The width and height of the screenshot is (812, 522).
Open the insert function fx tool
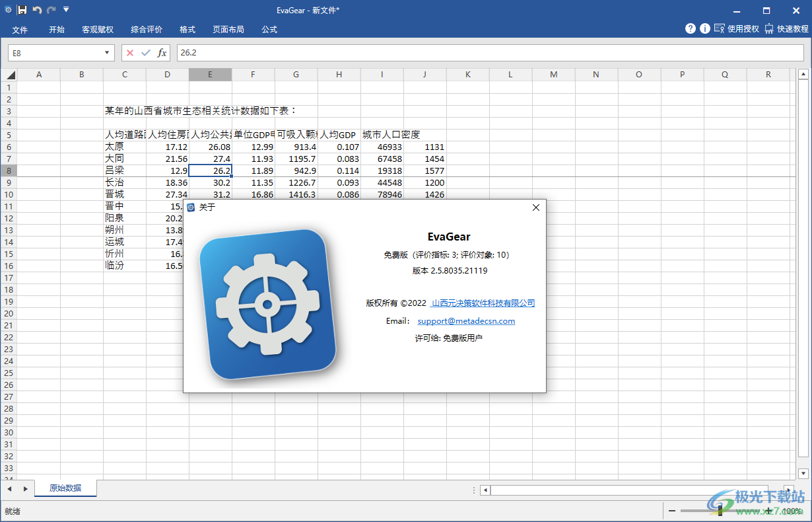[162, 53]
